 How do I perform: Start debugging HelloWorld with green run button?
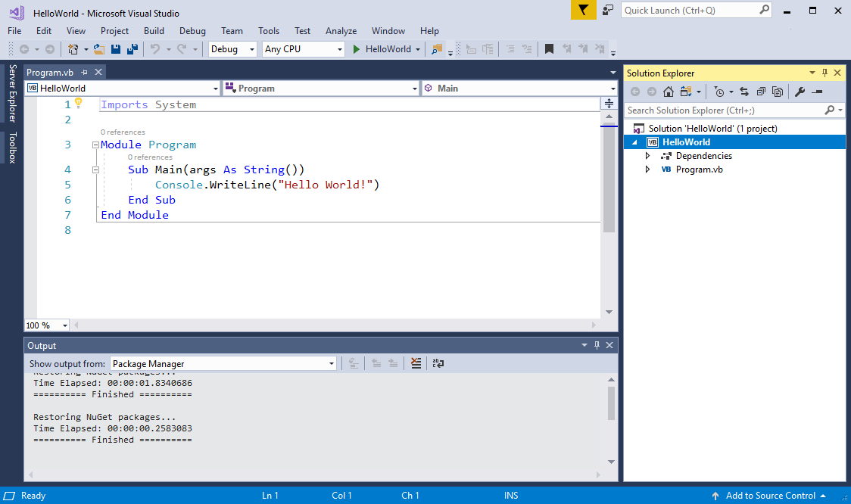click(356, 48)
